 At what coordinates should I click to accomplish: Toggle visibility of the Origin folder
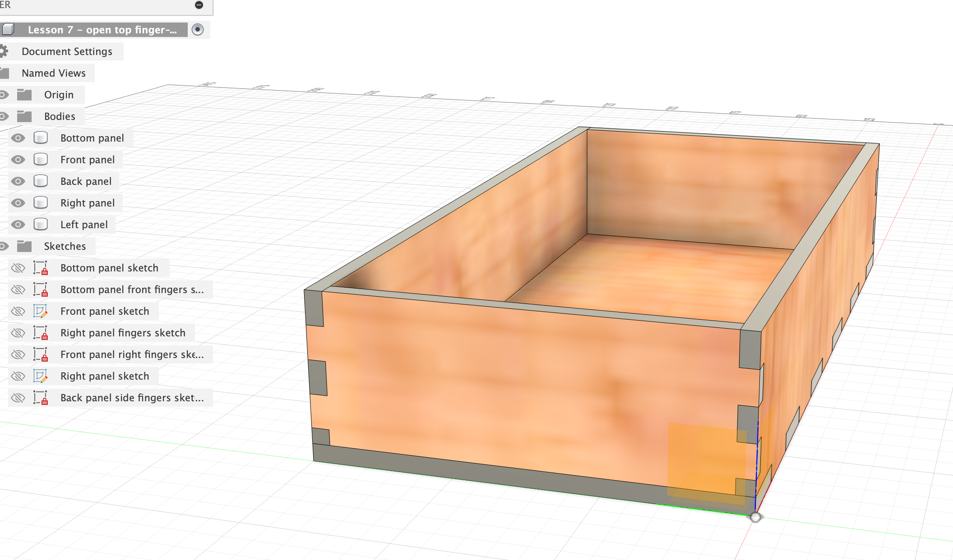(x=4, y=95)
